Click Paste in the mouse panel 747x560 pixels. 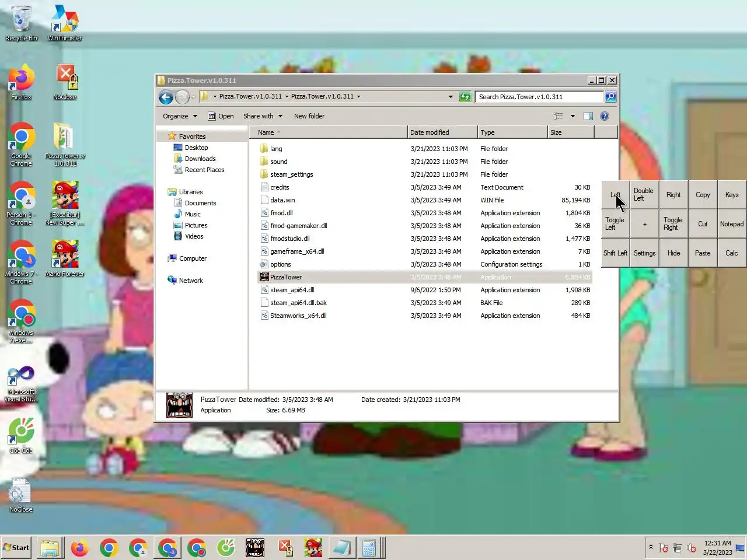tap(703, 253)
